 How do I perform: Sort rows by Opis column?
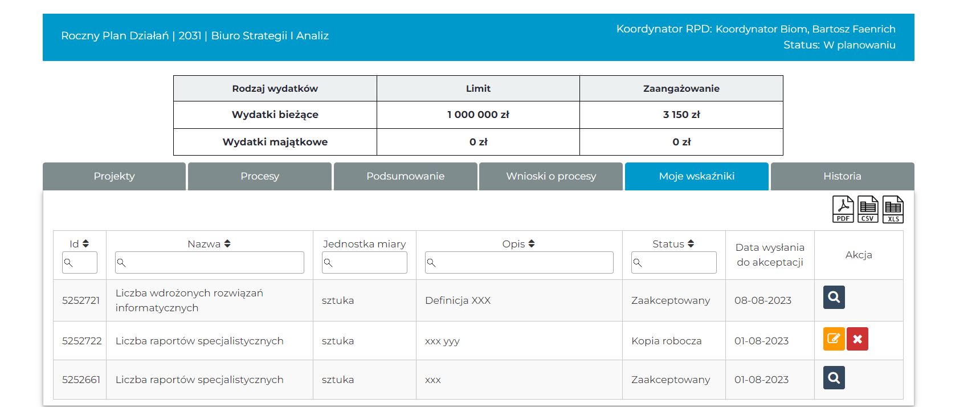[531, 244]
